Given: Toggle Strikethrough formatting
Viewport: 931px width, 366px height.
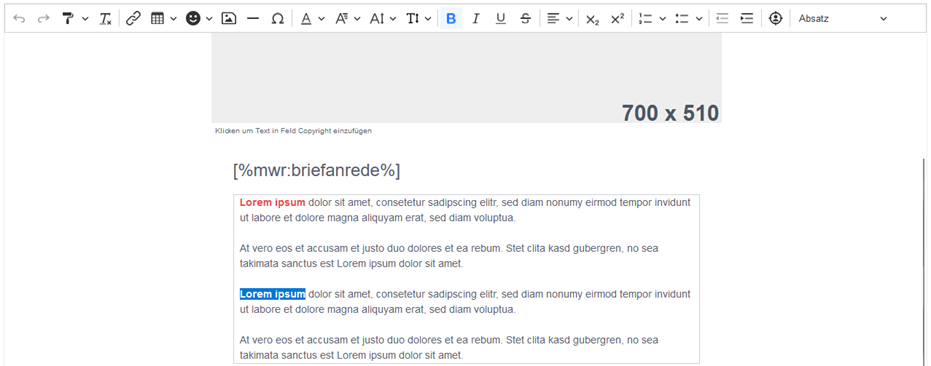Looking at the screenshot, I should coord(525,19).
